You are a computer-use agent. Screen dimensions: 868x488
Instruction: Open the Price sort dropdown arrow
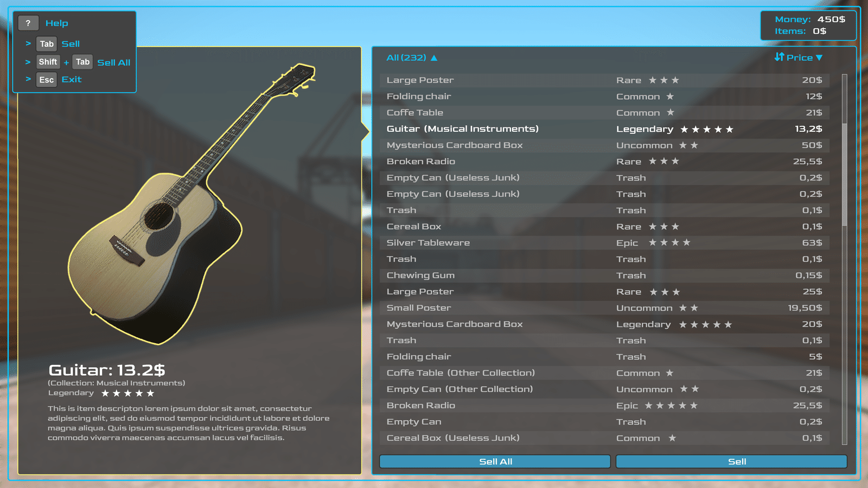click(819, 57)
